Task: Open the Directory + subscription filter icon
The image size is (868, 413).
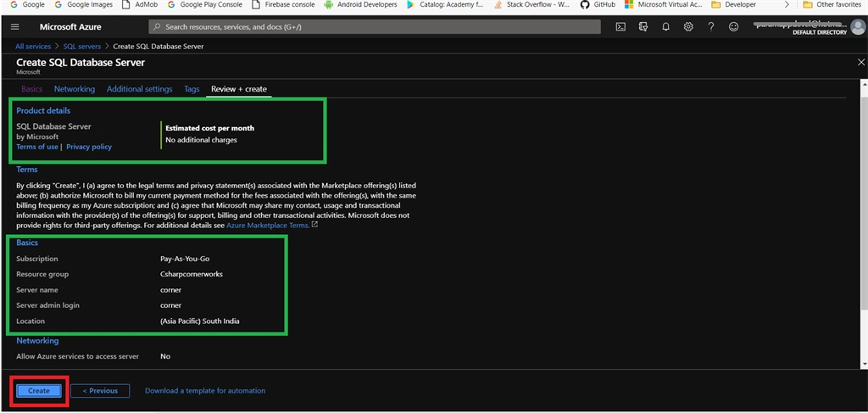Action: tap(643, 26)
